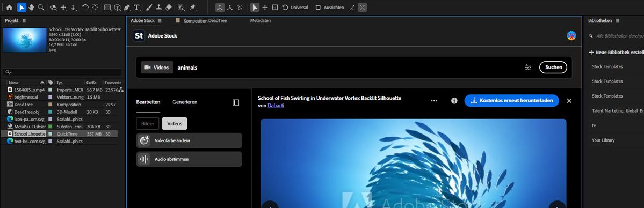Select the Eraser tool
Image resolution: width=644 pixels, height=208 pixels.
[169, 8]
